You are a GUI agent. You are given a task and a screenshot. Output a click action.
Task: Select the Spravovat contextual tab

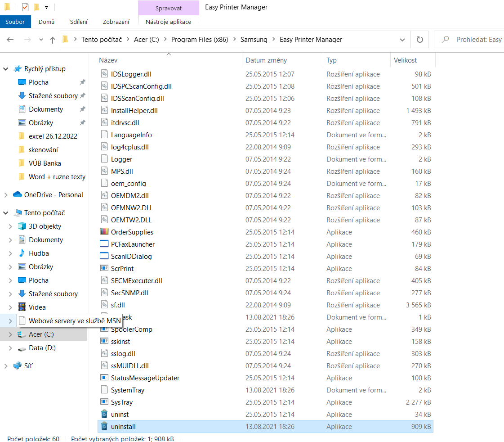(169, 8)
